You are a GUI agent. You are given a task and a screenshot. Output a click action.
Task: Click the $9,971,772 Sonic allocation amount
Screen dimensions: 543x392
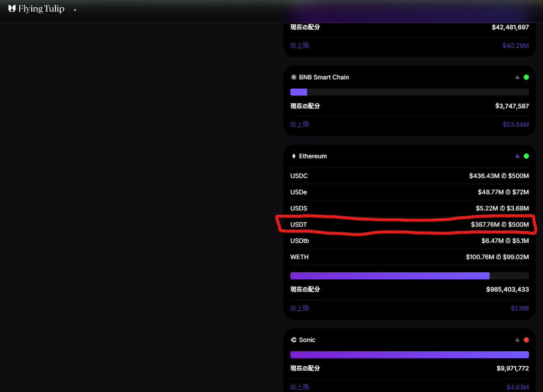pos(513,368)
